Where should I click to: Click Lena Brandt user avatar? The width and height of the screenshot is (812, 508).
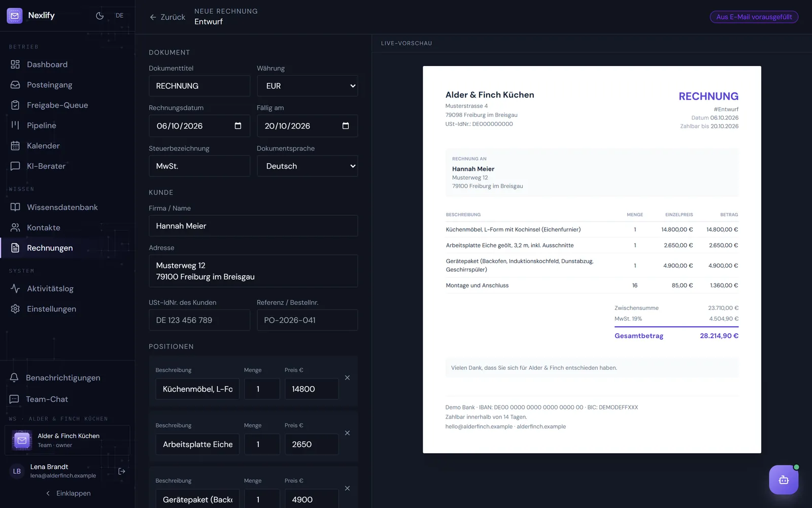tap(17, 471)
